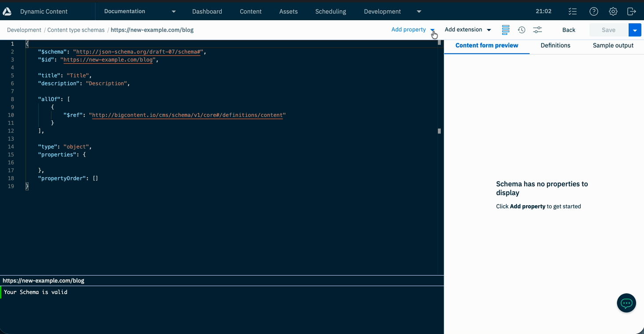
Task: Go to the Assets section
Action: [x=288, y=11]
